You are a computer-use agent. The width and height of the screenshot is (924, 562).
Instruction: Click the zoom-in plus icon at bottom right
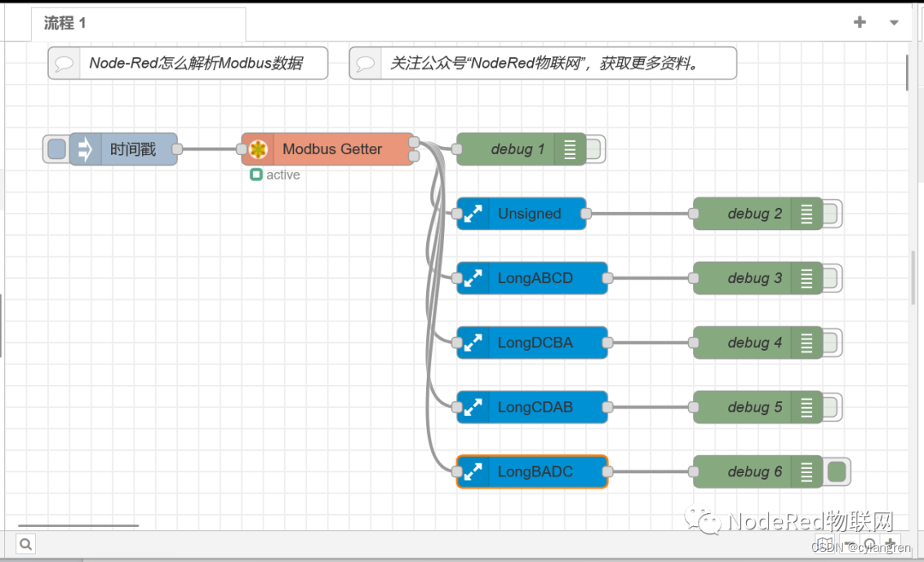tap(890, 543)
